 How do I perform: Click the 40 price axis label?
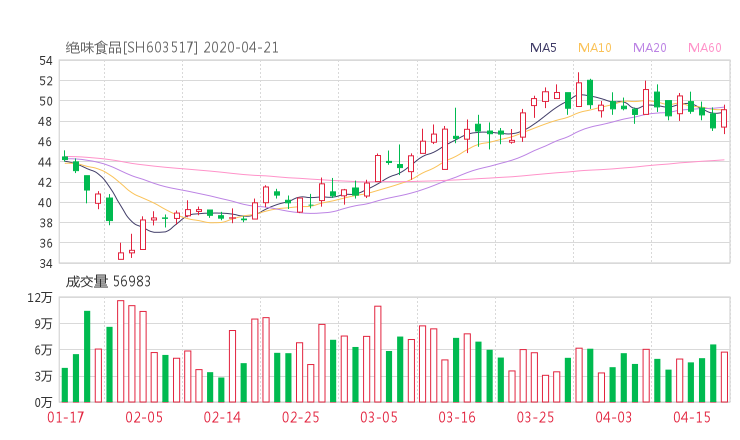(46, 203)
